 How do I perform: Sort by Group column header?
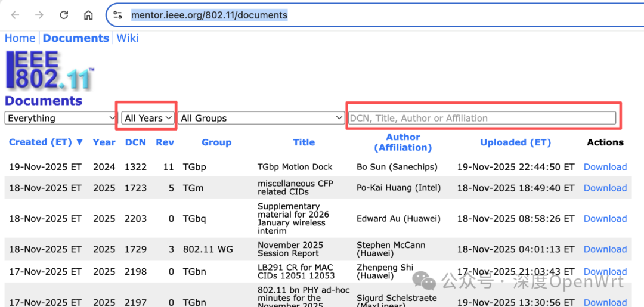[x=216, y=142]
